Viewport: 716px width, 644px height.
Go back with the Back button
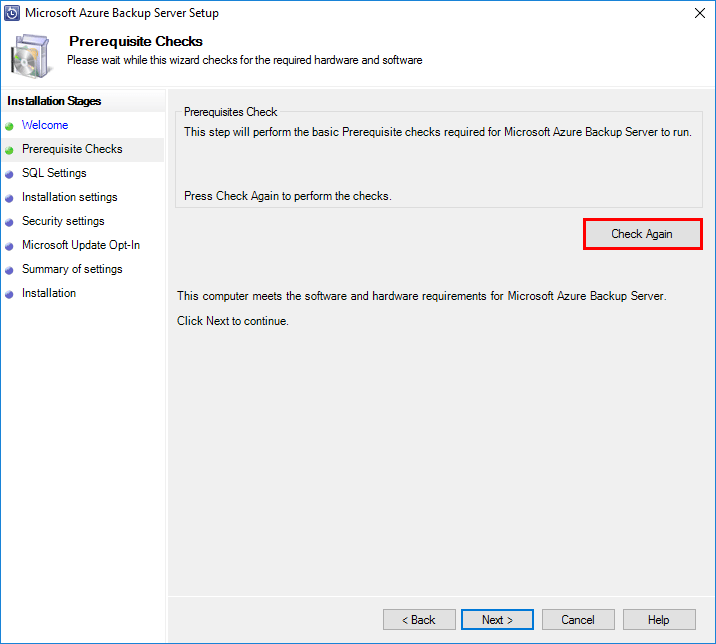(x=419, y=620)
